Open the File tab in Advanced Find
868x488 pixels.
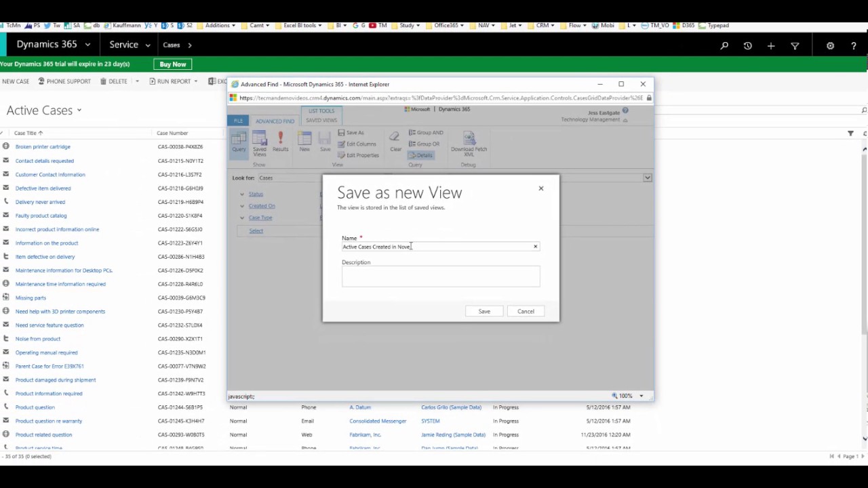pyautogui.click(x=238, y=121)
